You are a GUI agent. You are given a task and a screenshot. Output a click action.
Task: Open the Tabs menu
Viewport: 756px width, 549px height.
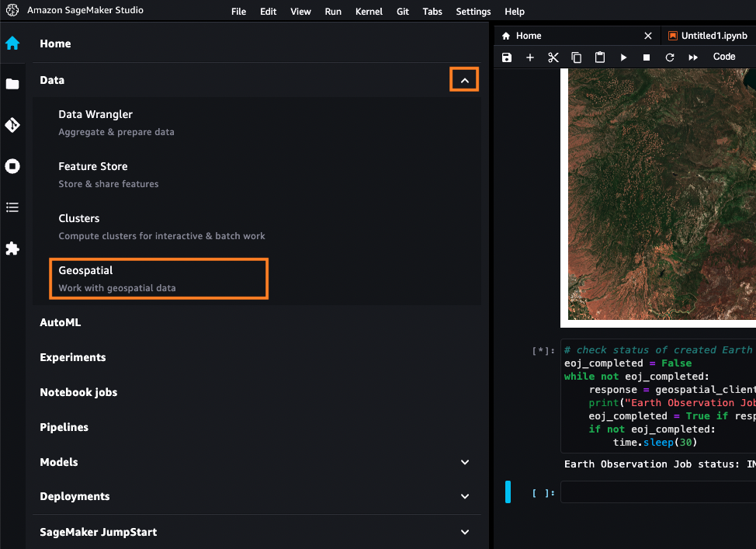pos(432,12)
